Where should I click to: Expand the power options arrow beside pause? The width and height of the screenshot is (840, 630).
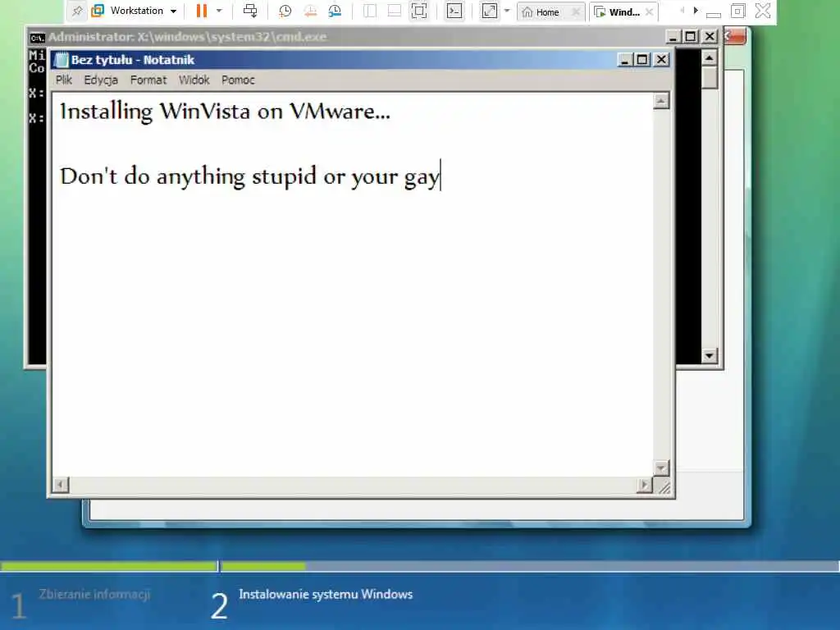click(x=219, y=11)
